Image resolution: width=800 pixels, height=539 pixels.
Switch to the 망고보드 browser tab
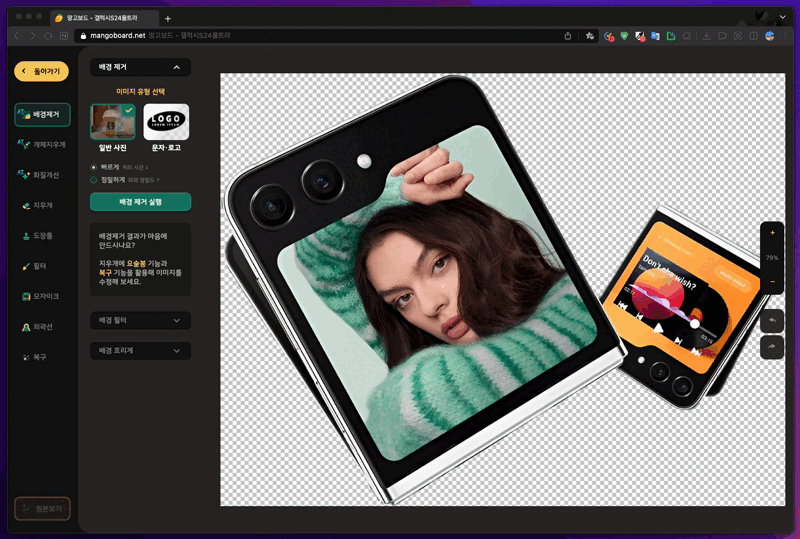click(104, 18)
